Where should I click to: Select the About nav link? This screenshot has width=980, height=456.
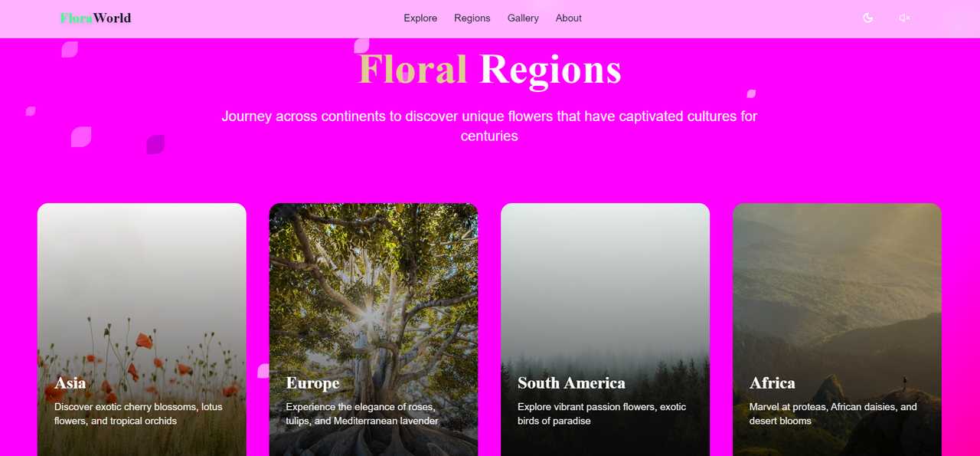click(x=569, y=18)
